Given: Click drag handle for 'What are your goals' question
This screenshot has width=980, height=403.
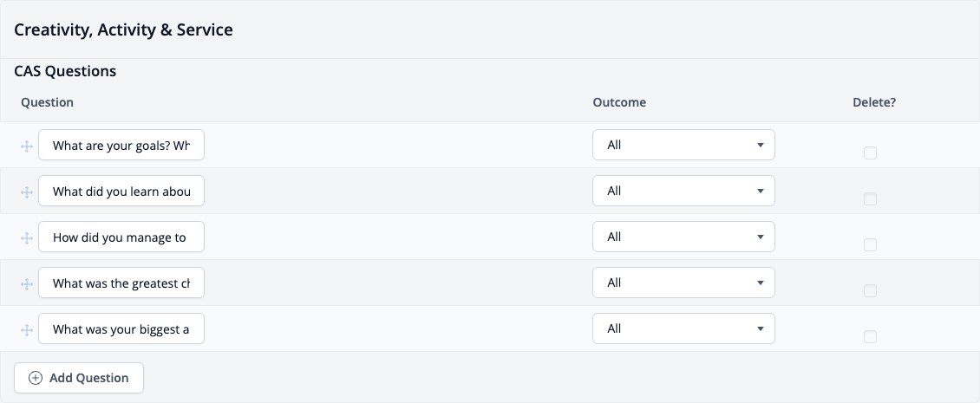Looking at the screenshot, I should click(x=27, y=146).
